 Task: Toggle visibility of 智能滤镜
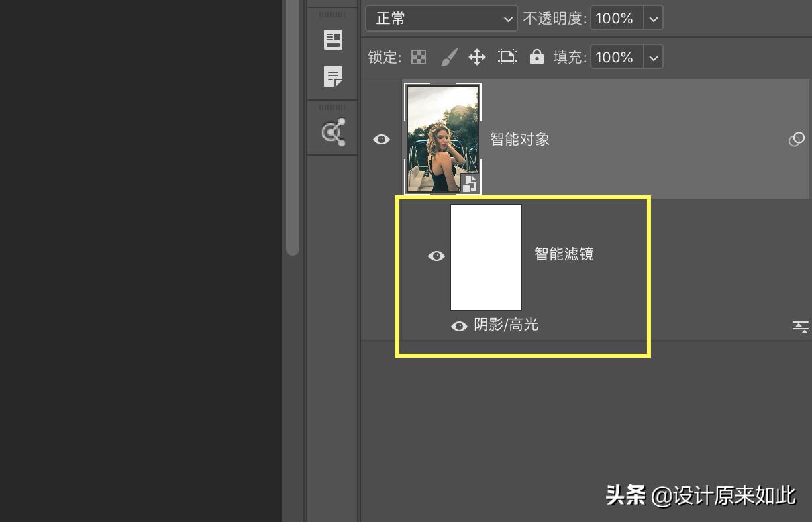click(437, 256)
